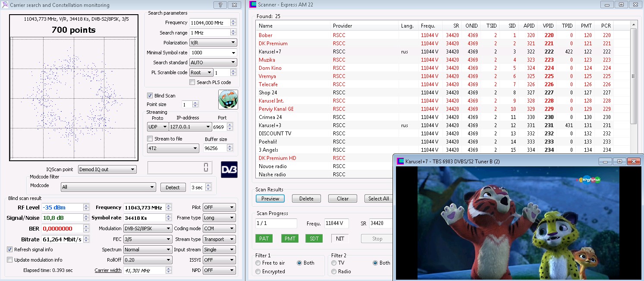Image resolution: width=644 pixels, height=281 pixels.
Task: Click the VPID column header
Action: pyautogui.click(x=547, y=26)
